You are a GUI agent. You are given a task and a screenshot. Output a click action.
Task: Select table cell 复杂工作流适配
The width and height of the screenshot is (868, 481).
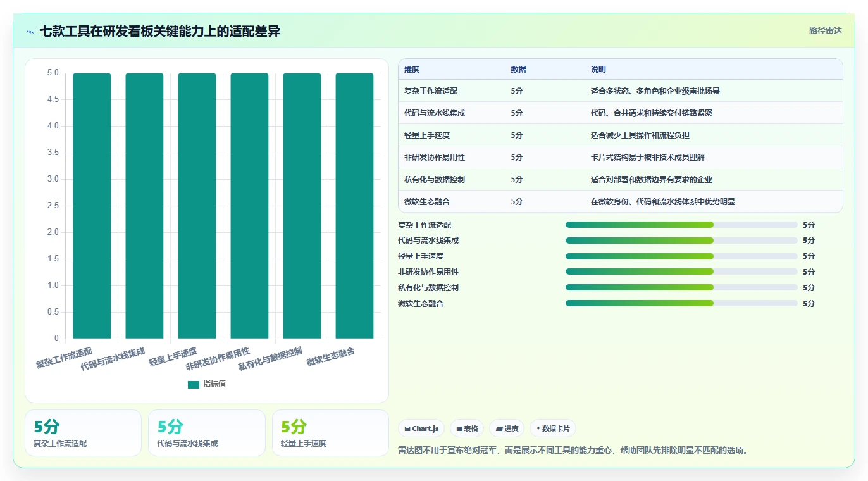pyautogui.click(x=431, y=91)
